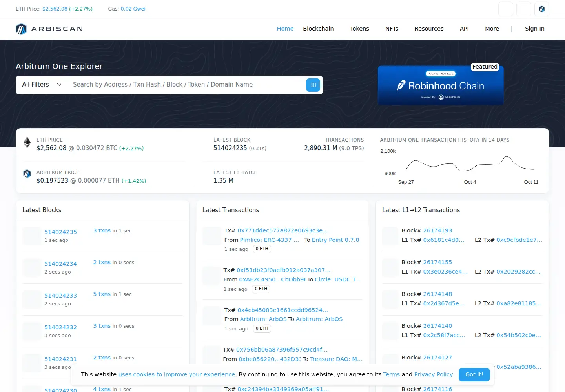The image size is (565, 392).
Task: Open L2 Tx 0x2029282cc...
Action: pos(519,272)
